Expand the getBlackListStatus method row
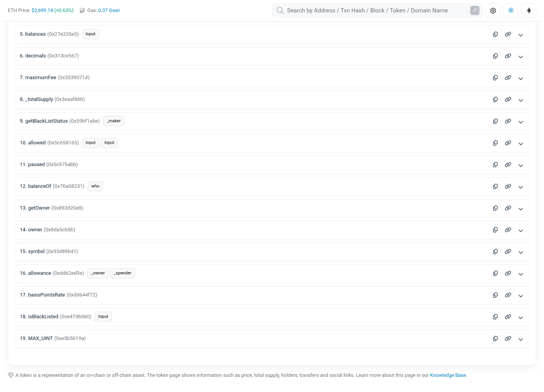This screenshot has height=392, width=544. (521, 122)
